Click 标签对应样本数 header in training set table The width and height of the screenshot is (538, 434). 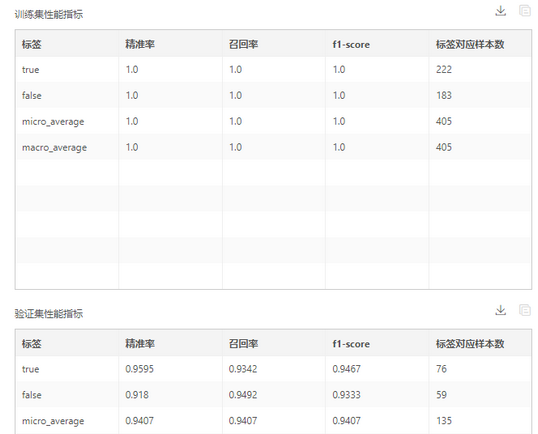[470, 44]
